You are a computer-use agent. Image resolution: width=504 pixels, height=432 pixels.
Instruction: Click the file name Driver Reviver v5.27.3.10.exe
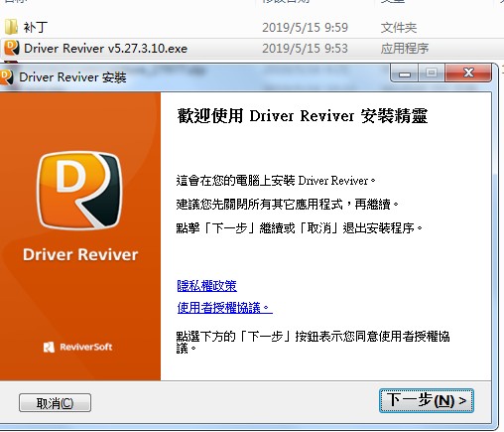pos(105,49)
